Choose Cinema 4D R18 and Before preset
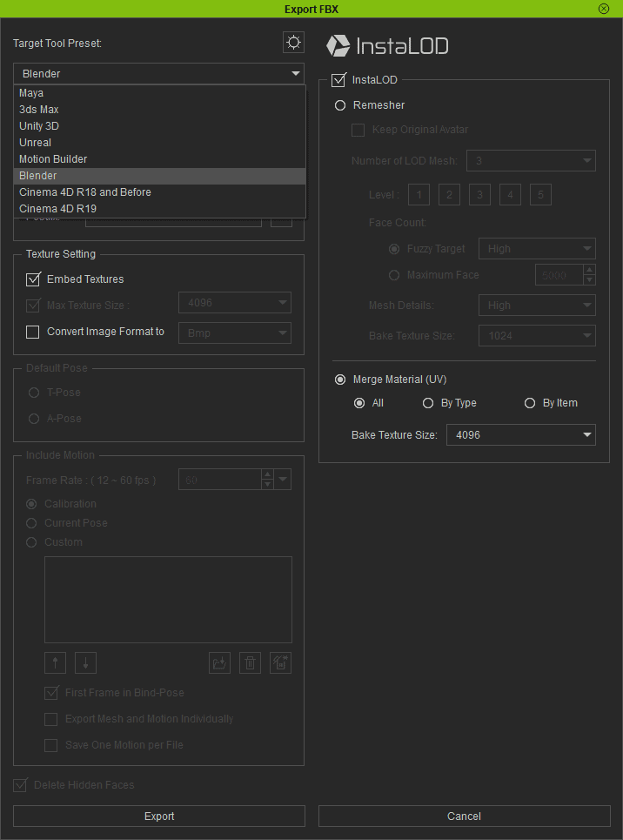This screenshot has height=840, width=623. pyautogui.click(x=159, y=192)
